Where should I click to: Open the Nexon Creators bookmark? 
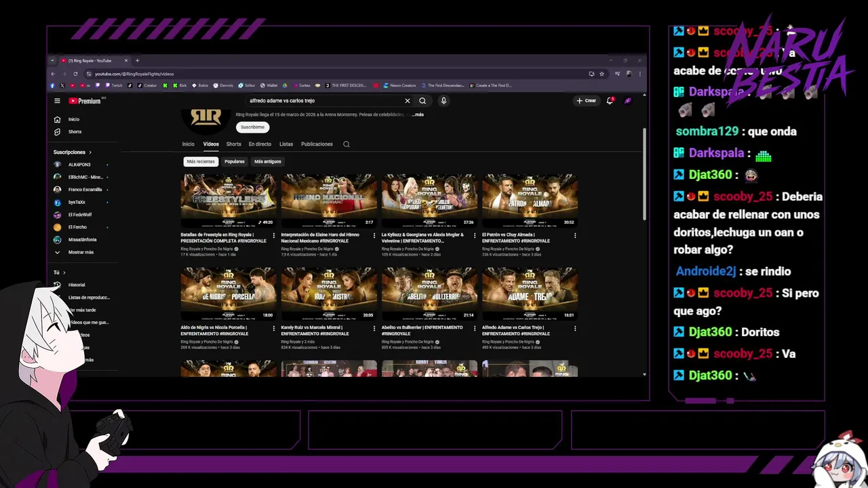(399, 85)
